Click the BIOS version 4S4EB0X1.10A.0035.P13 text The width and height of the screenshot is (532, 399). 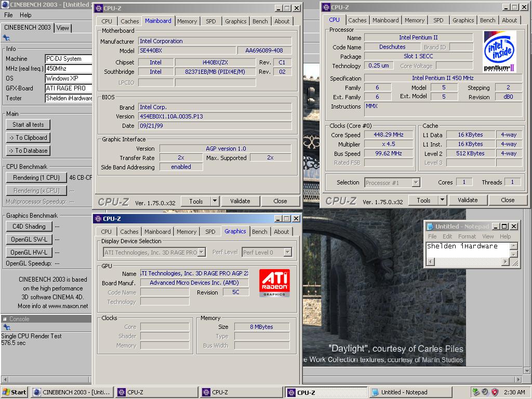click(171, 116)
